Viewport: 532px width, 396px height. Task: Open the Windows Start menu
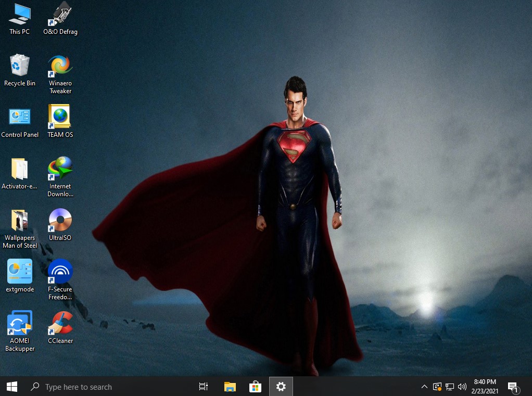pyautogui.click(x=12, y=387)
